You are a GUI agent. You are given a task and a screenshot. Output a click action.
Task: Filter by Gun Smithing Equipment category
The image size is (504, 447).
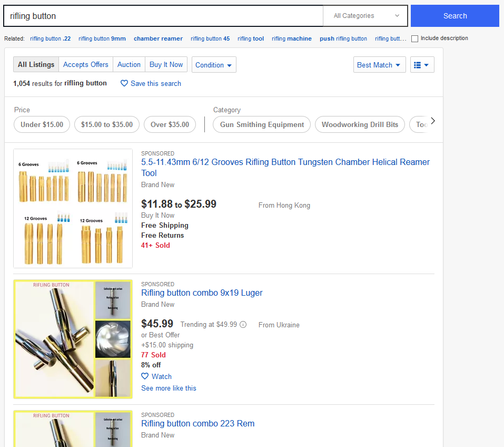point(262,124)
